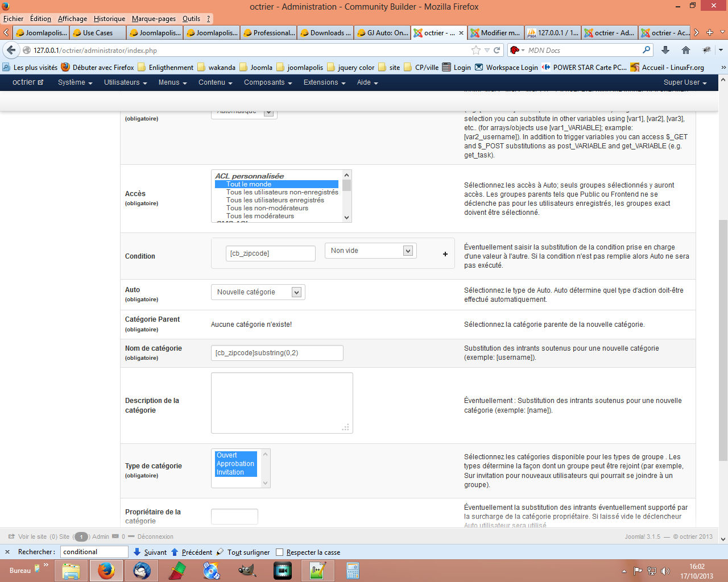Open the Nouvelle catégorie Auto dropdown
Viewport: 728px width, 582px height.
coord(258,292)
